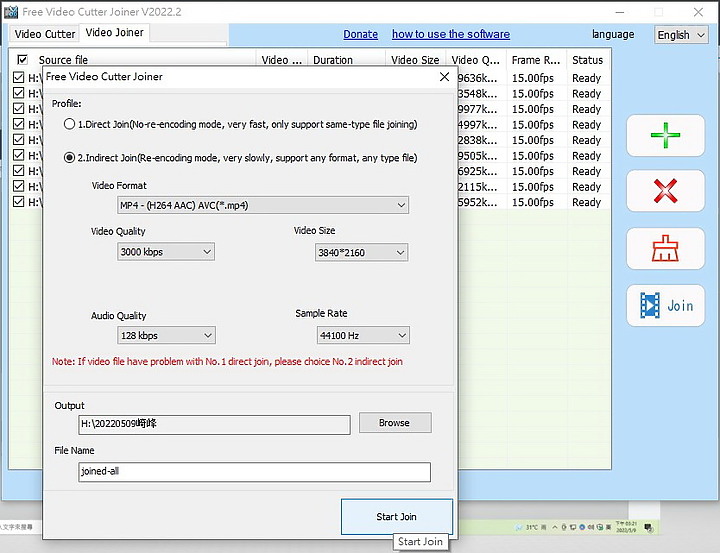Click the app icon in the title bar
The image size is (720, 553).
click(11, 11)
